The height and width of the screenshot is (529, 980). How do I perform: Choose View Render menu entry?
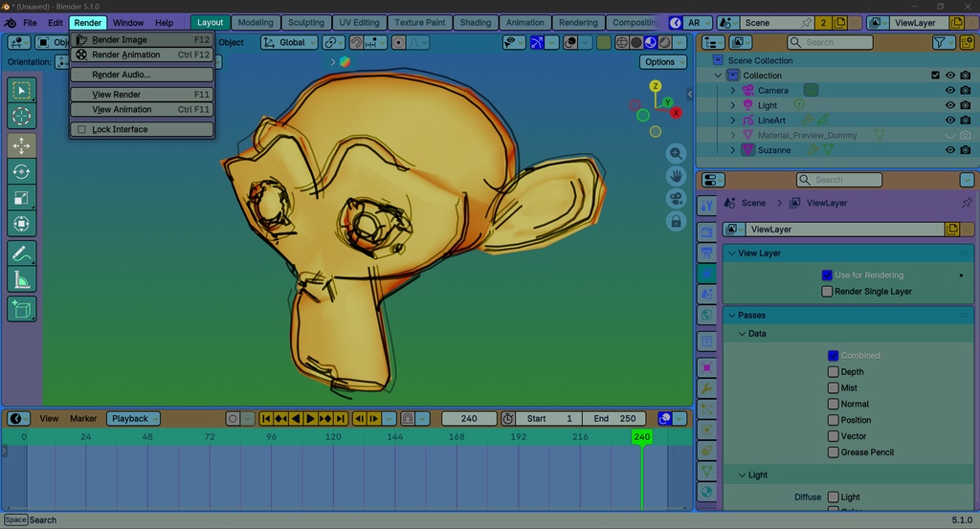(x=142, y=95)
